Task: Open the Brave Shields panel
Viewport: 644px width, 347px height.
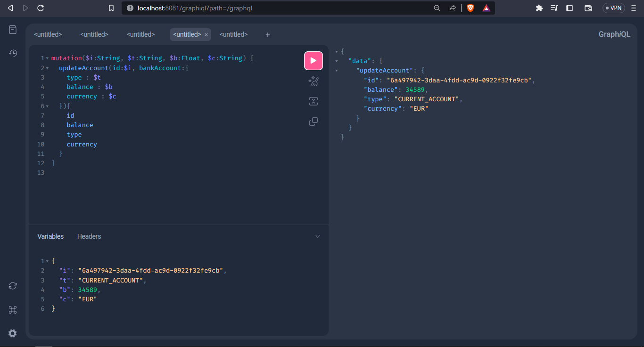Action: tap(470, 8)
